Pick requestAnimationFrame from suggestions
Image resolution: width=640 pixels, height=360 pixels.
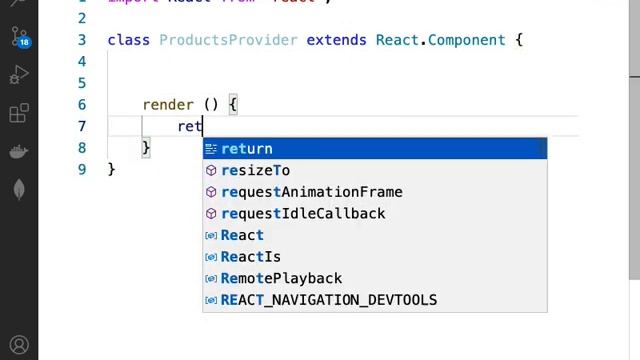[x=375, y=192]
